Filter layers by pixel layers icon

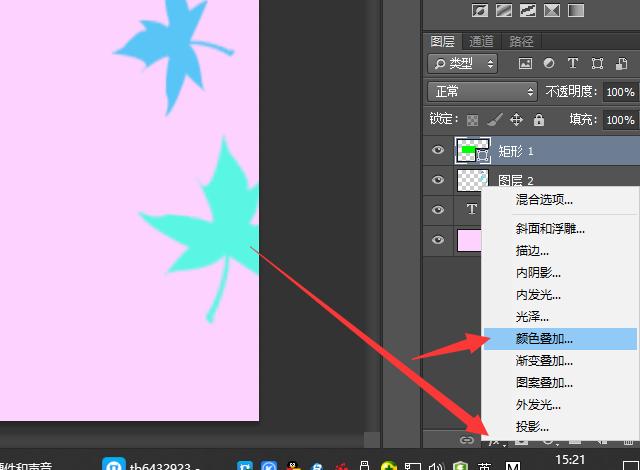point(525,64)
